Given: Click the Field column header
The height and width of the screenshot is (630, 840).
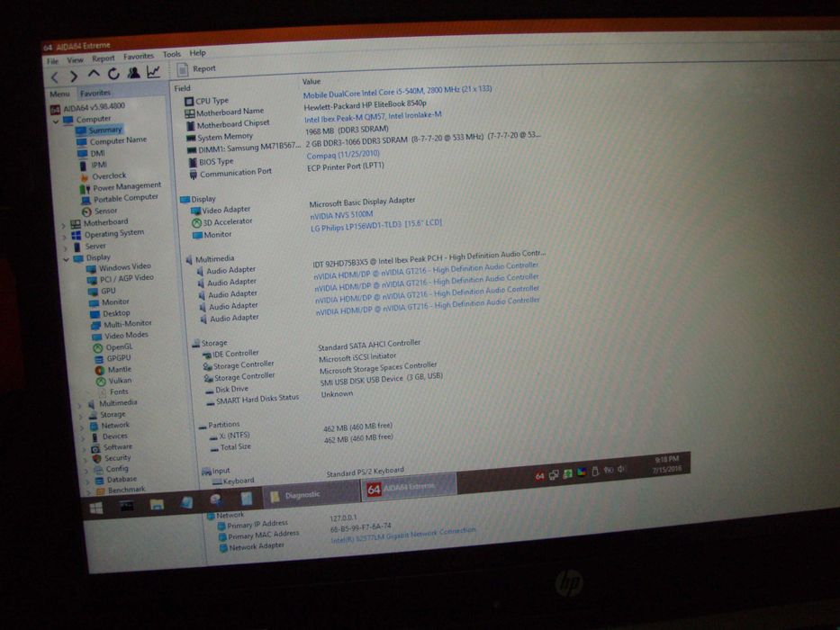Looking at the screenshot, I should point(182,88).
